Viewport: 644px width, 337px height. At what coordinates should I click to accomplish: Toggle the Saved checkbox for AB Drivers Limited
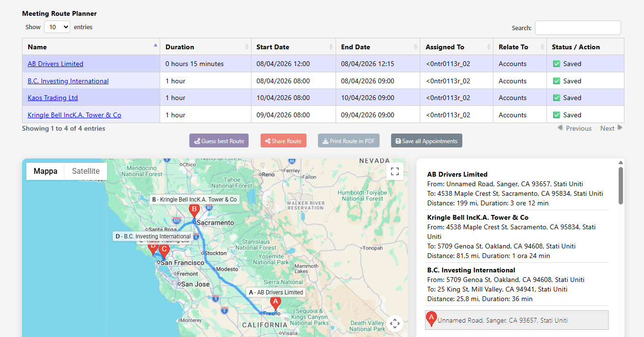click(x=557, y=64)
